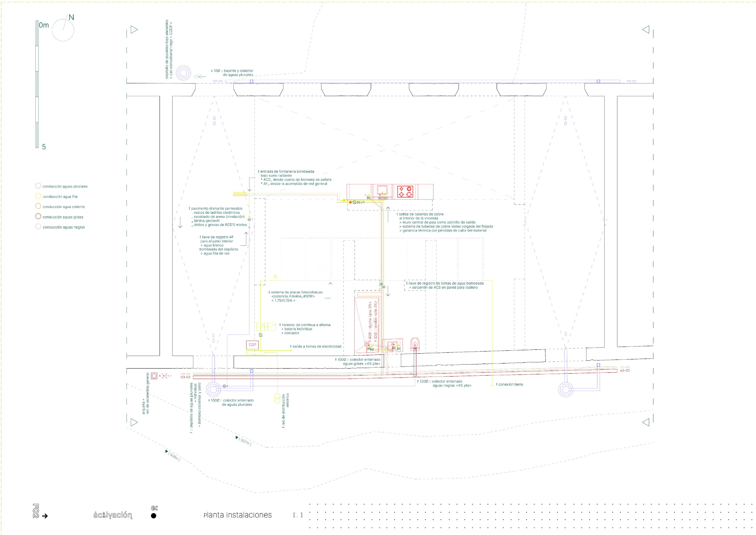
Task: Click the yellow inverter and battery boxes
Action: pyautogui.click(x=266, y=327)
